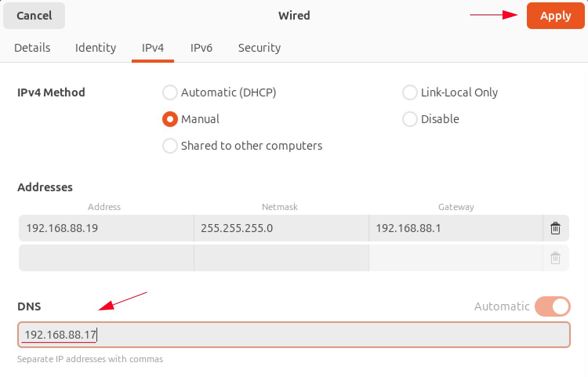Choose the Disable IPv4 option
This screenshot has width=588, height=377.
[410, 119]
